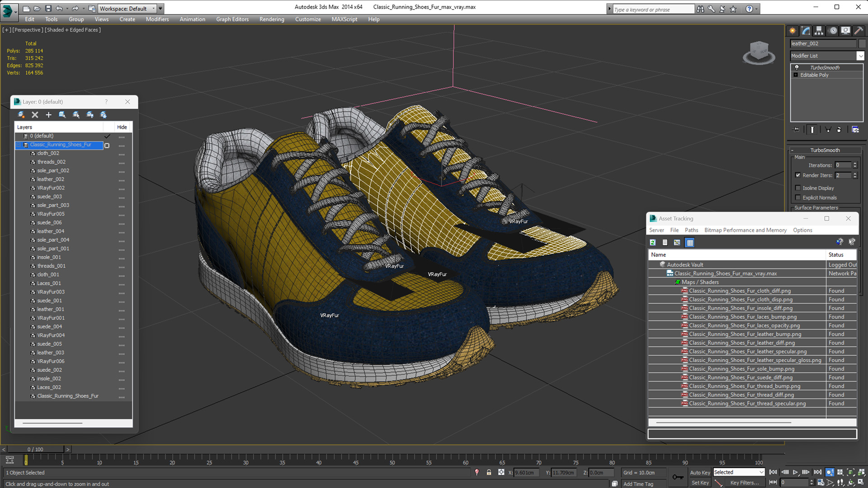Image resolution: width=868 pixels, height=488 pixels.
Task: Collapse the Classic_Running_Shoes_Fur layer tree
Action: (19, 145)
